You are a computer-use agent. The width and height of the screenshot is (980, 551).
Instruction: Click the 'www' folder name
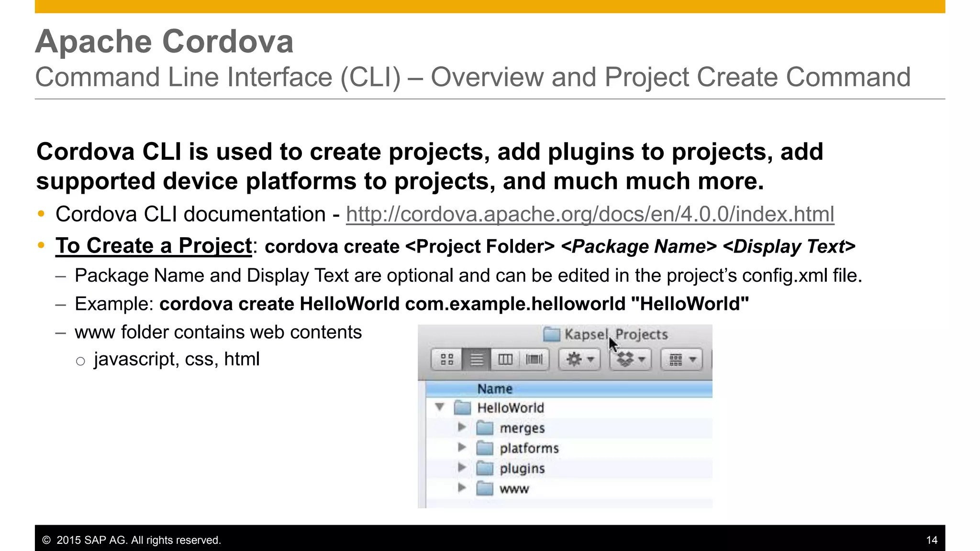(x=514, y=489)
